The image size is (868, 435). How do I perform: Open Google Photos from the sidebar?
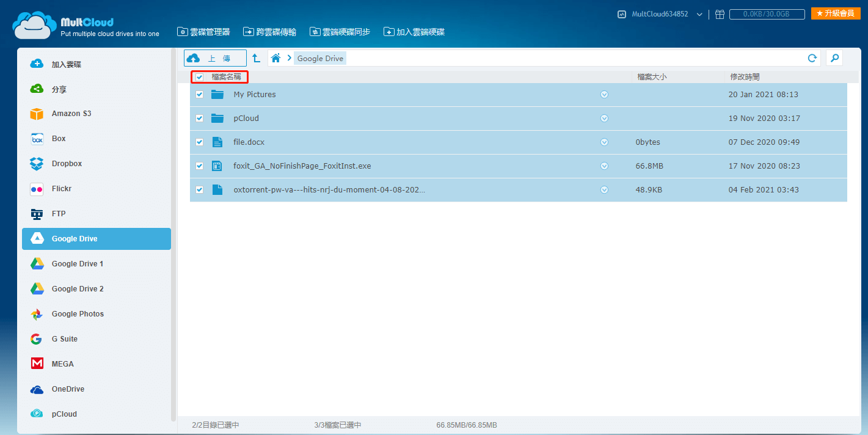[78, 314]
